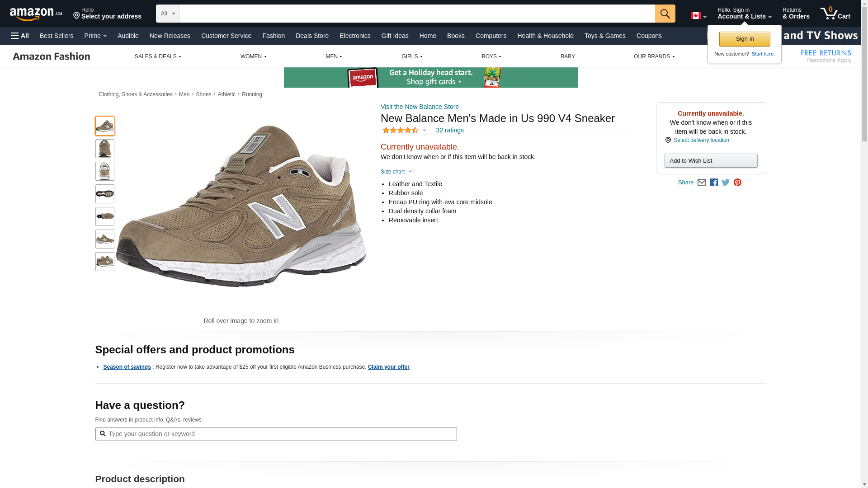
Task: Visit the New Balance Store link
Action: (x=420, y=107)
